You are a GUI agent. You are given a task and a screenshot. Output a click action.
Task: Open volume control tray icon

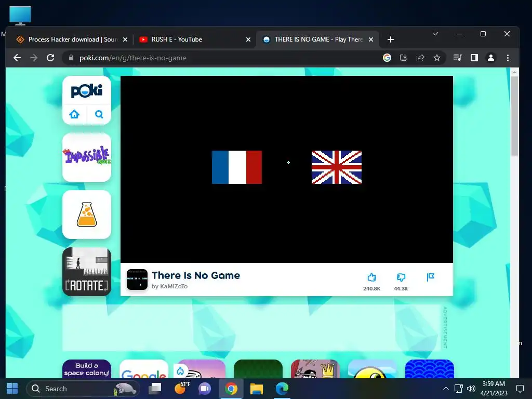tap(471, 389)
